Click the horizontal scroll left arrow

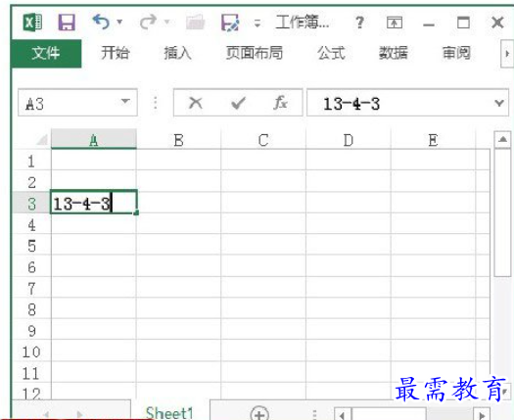[343, 414]
